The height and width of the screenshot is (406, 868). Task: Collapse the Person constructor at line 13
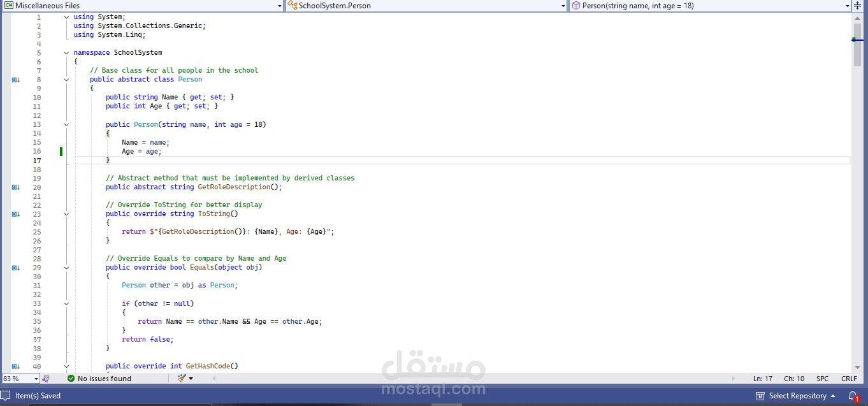(x=67, y=124)
